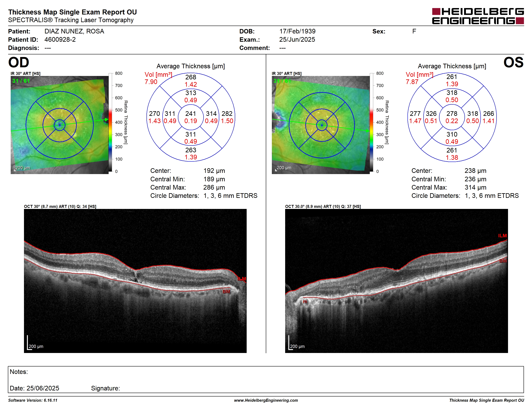
Task: Click the exam date 25/Jun/2025
Action: (297, 39)
